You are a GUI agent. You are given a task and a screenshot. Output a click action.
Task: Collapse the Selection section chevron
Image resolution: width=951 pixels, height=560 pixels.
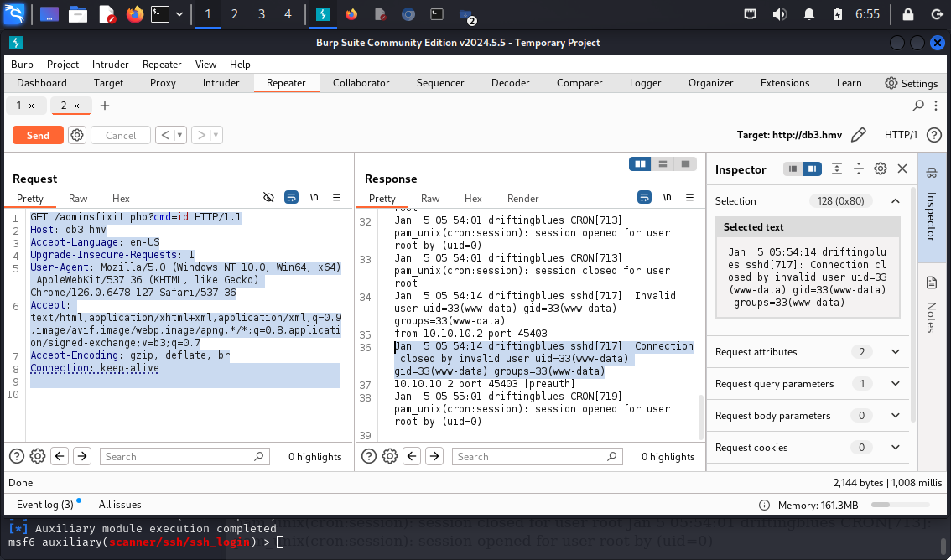coord(895,201)
